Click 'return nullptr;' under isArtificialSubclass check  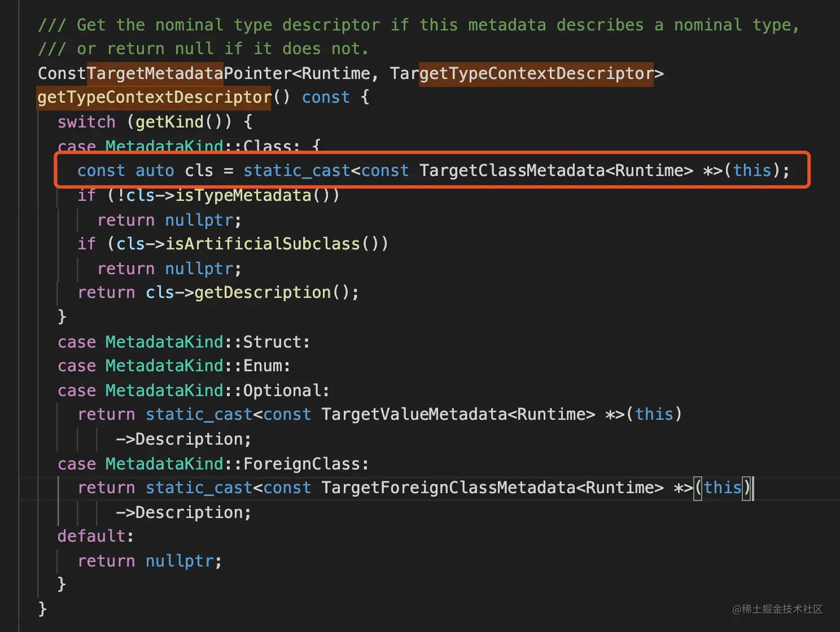169,269
